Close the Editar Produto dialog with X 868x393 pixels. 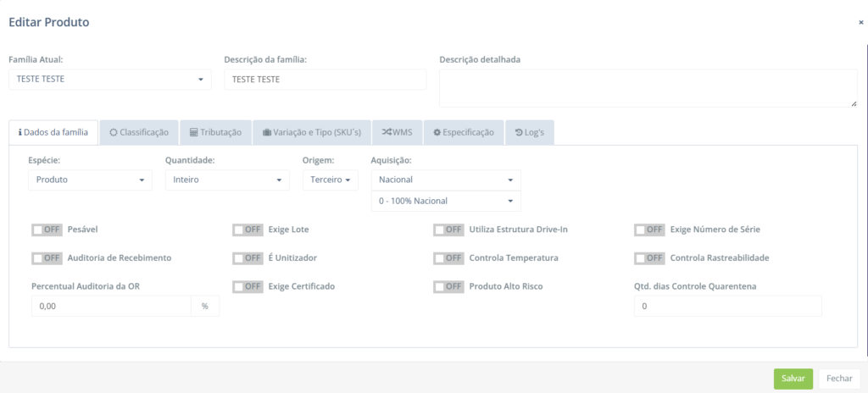(x=860, y=23)
